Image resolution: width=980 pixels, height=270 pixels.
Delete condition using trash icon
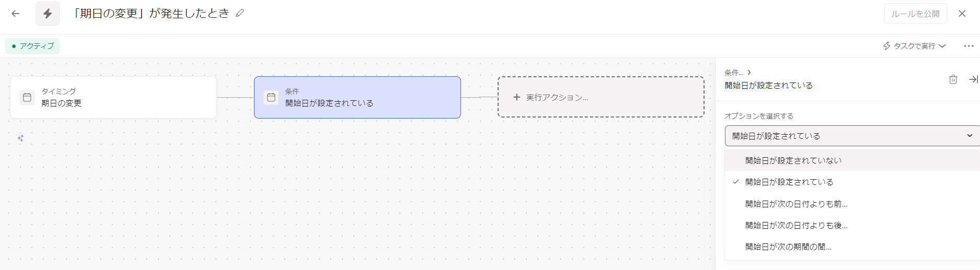[953, 79]
